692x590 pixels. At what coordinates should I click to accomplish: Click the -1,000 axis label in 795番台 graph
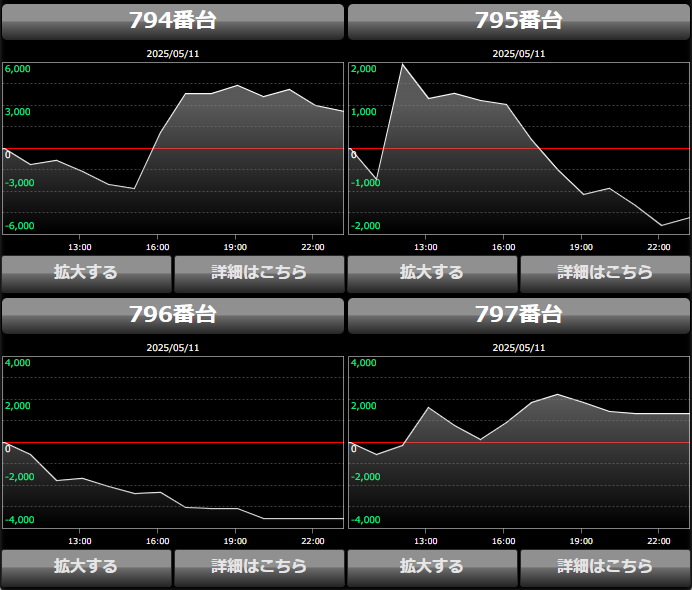365,183
